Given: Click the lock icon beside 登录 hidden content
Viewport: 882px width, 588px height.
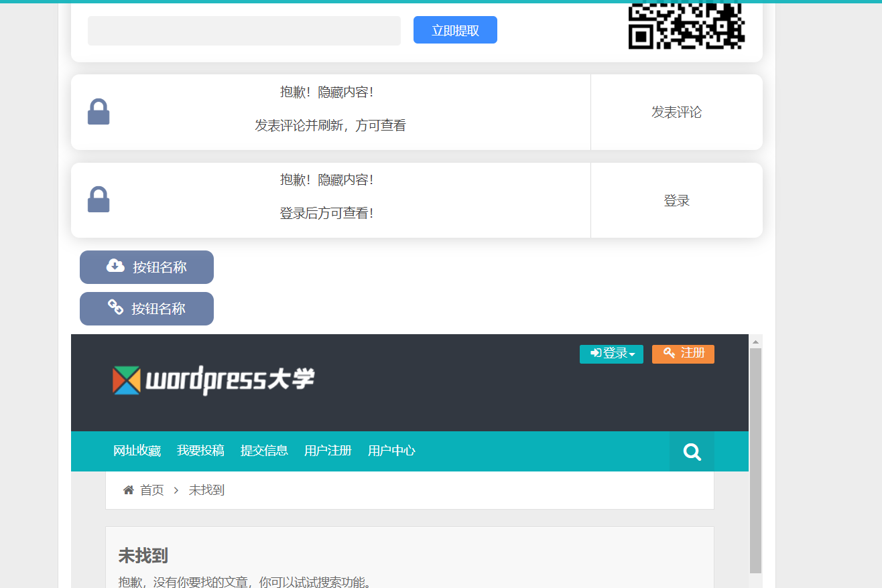Looking at the screenshot, I should 99,199.
